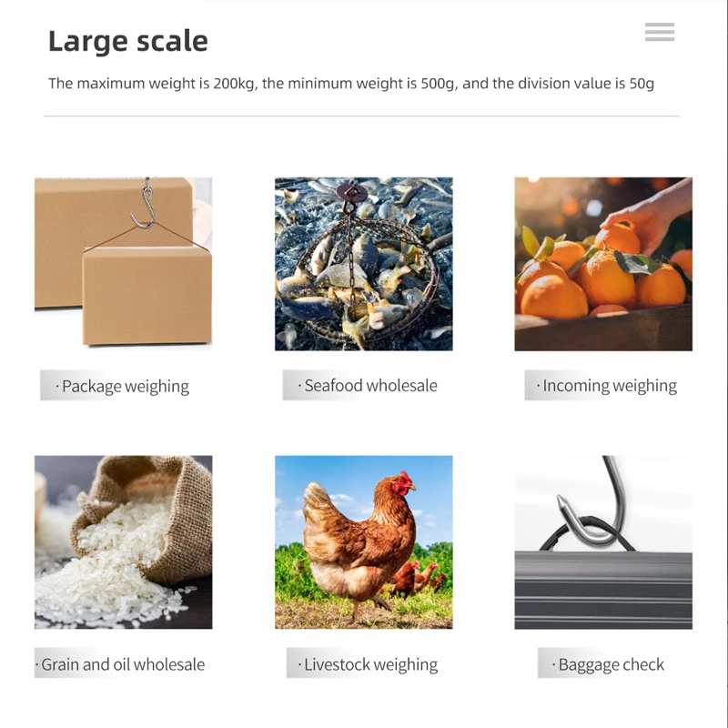728x728 pixels.
Task: Choose the Grain and oil wholesale label
Action: click(121, 664)
